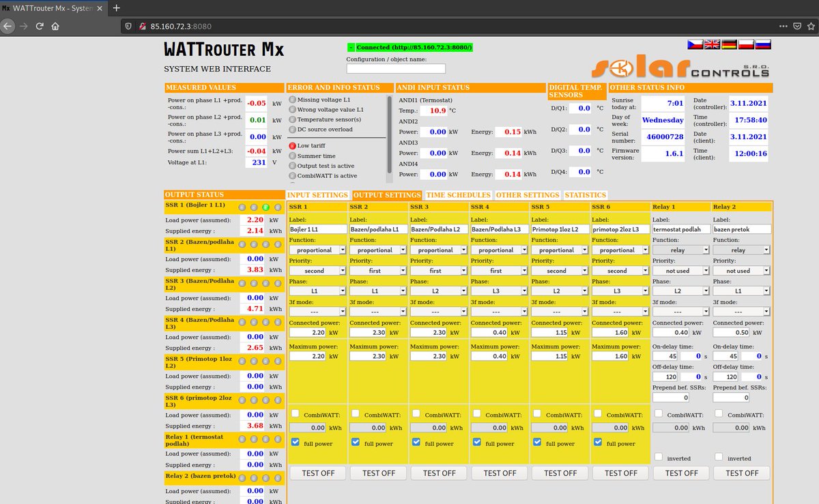819x504 pixels.
Task: Select the OUTPUT SETTINGS tab
Action: point(387,195)
